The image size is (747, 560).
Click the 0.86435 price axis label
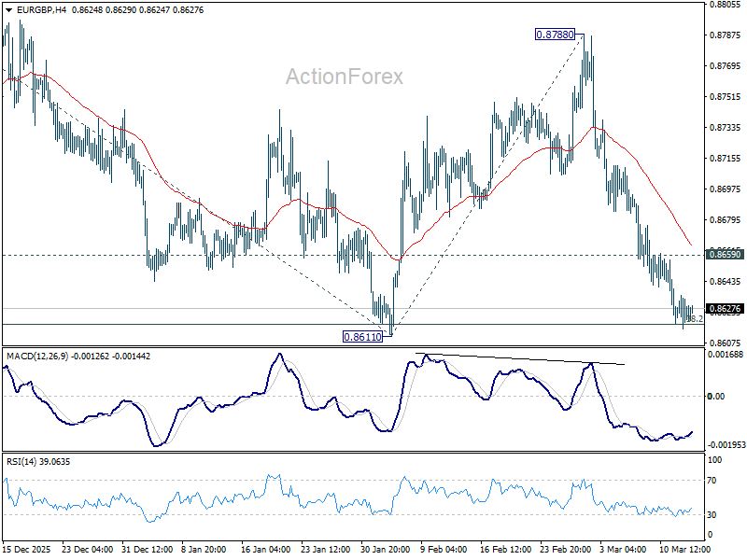click(x=726, y=282)
